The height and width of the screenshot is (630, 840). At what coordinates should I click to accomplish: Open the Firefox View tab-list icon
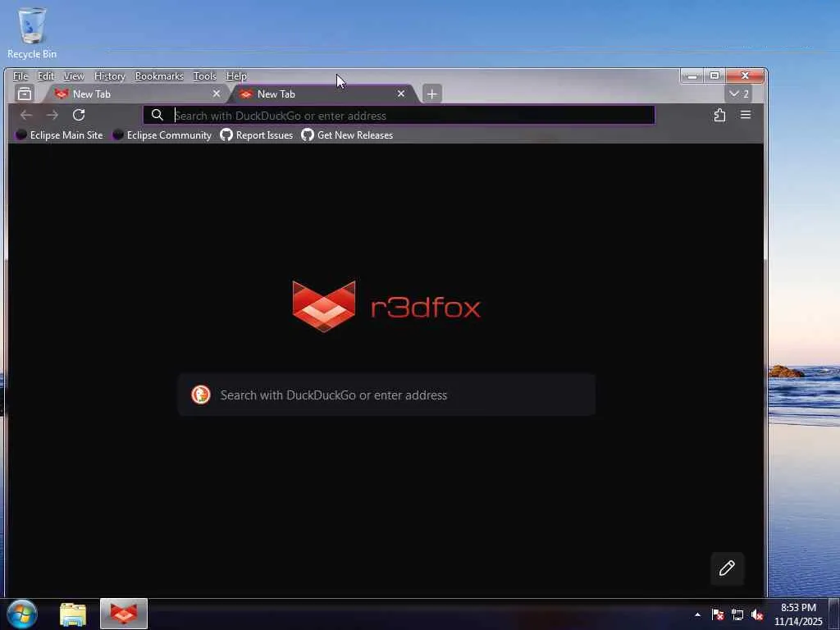(24, 94)
